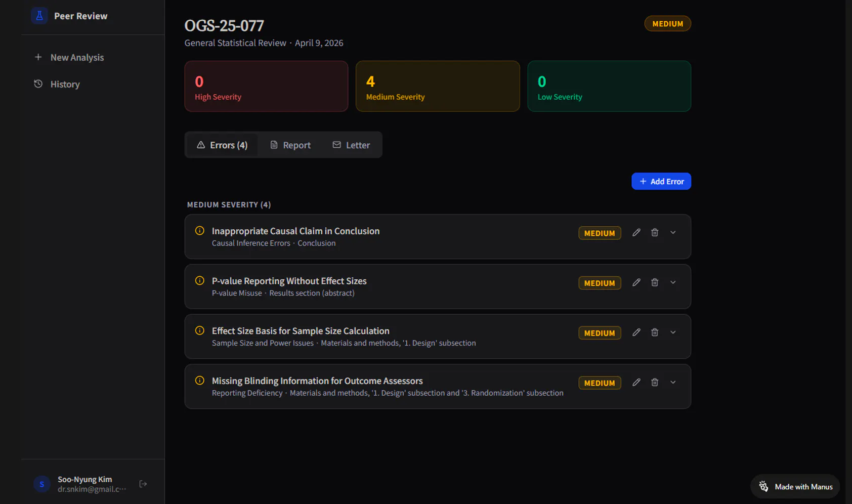The width and height of the screenshot is (852, 504).
Task: Open the Letter tab
Action: [x=351, y=145]
